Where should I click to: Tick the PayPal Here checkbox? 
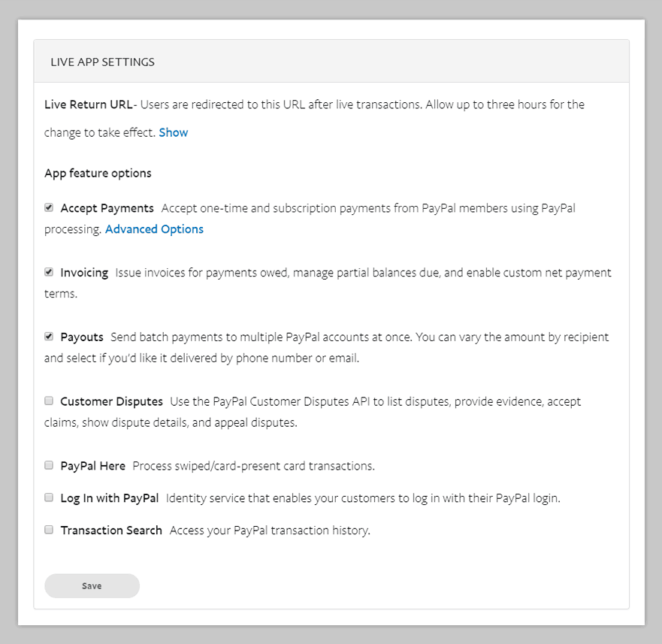click(49, 466)
